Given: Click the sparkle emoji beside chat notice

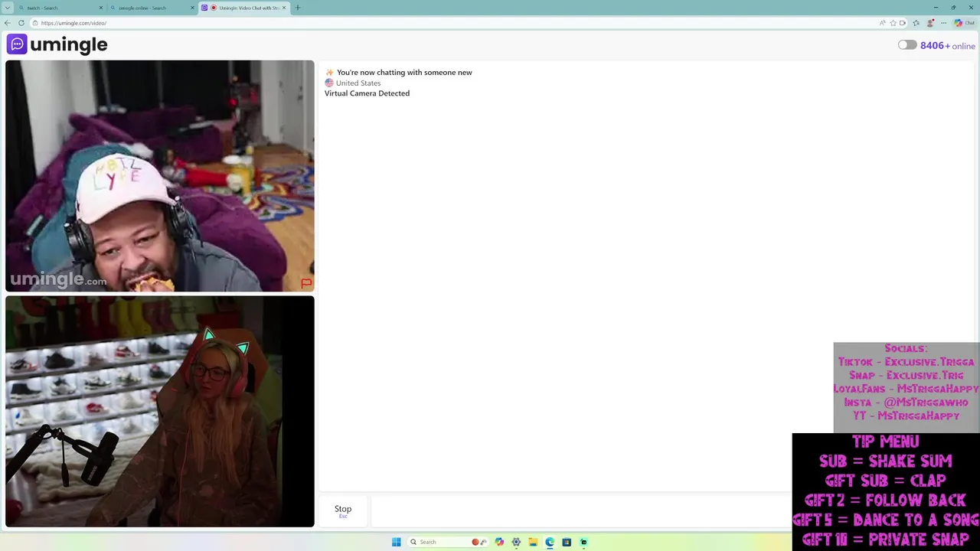Looking at the screenshot, I should click(x=329, y=73).
